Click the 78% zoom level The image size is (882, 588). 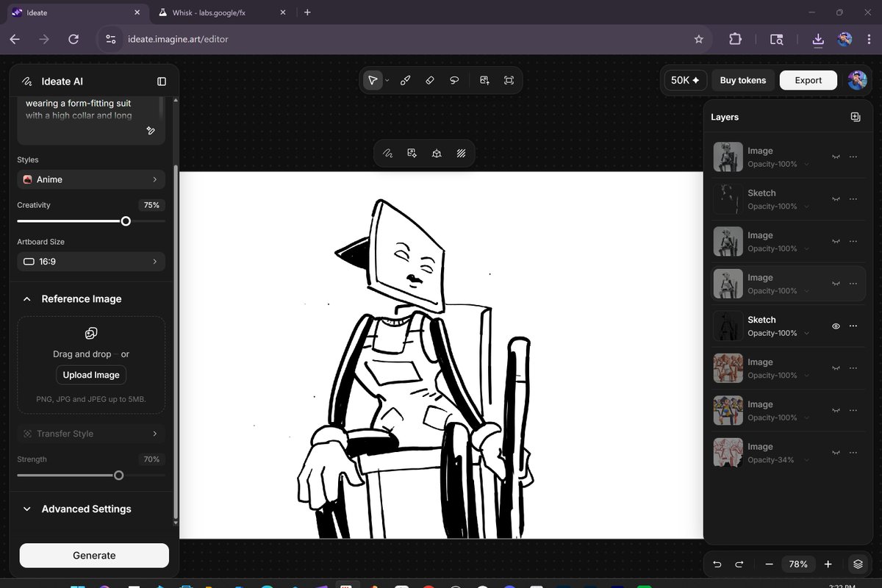[798, 564]
